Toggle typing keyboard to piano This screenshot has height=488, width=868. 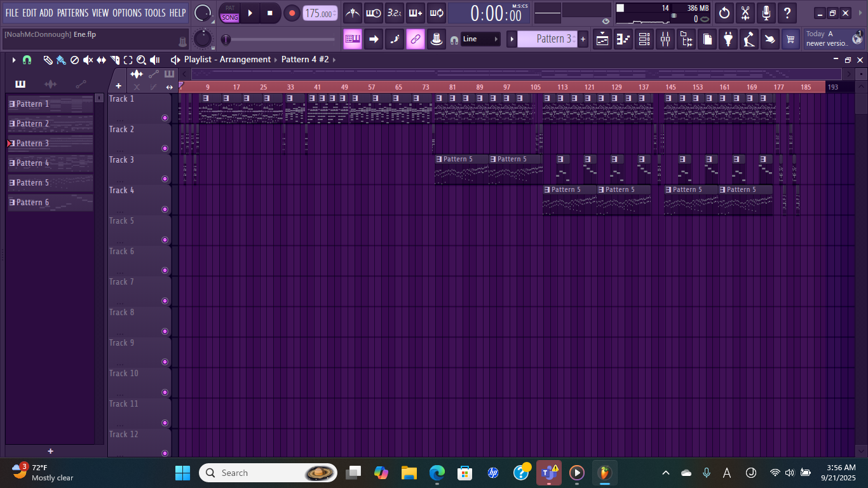(353, 39)
